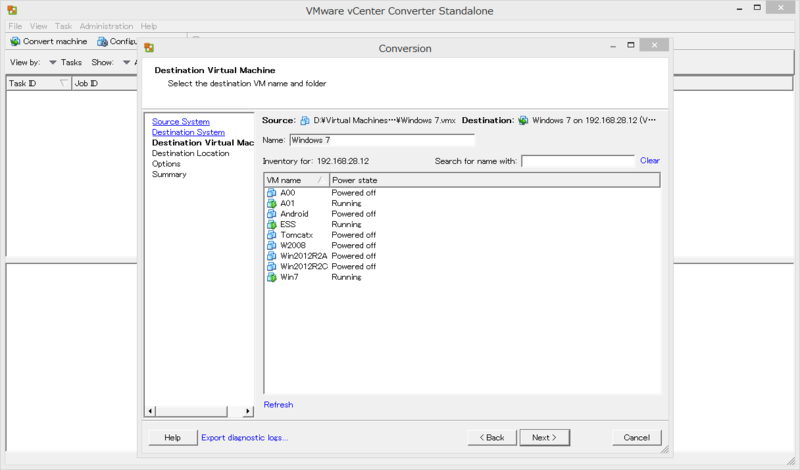Click Export diagnostic logs link
The width and height of the screenshot is (800, 470).
[244, 437]
